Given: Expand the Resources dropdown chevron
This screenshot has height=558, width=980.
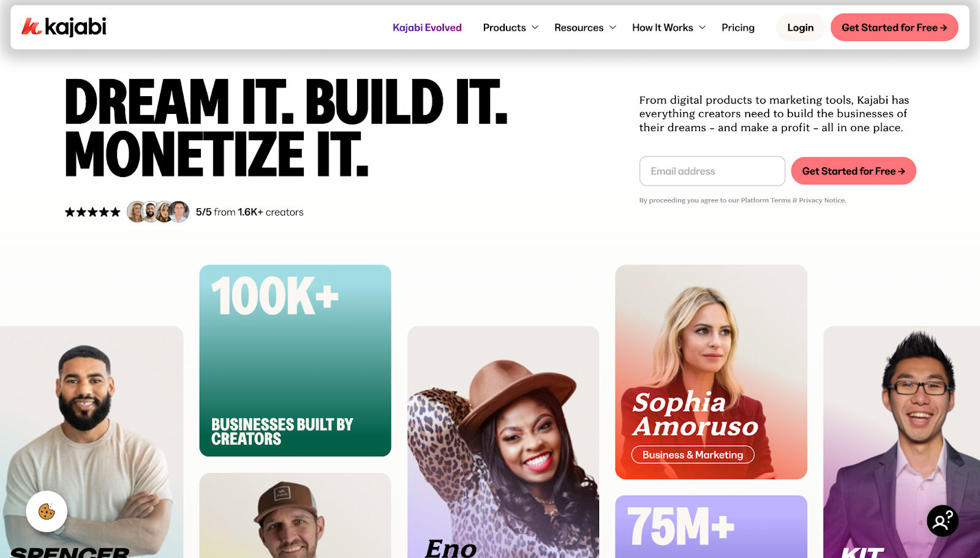Looking at the screenshot, I should pos(612,28).
